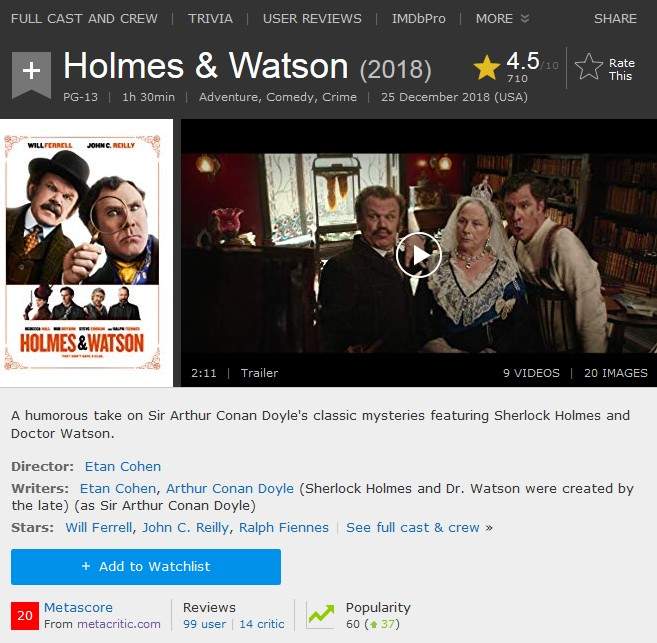Open the 99 user reviews link
657x643 pixels.
[x=204, y=624]
